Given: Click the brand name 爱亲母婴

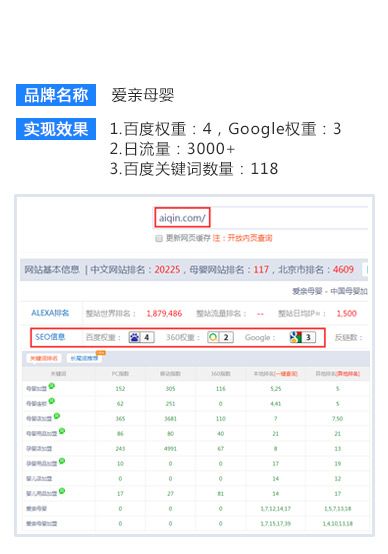Looking at the screenshot, I should pos(143,95).
